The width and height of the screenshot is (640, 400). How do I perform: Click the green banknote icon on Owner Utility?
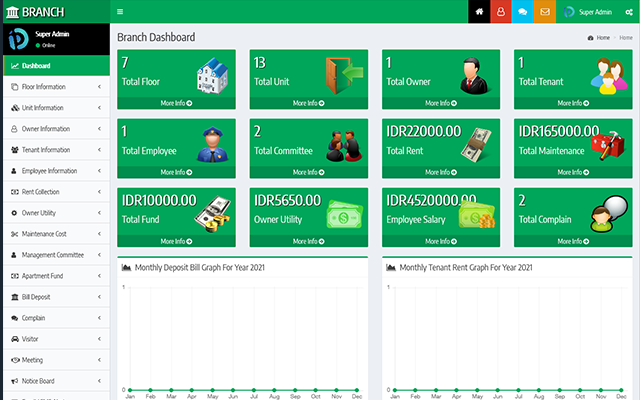(344, 215)
